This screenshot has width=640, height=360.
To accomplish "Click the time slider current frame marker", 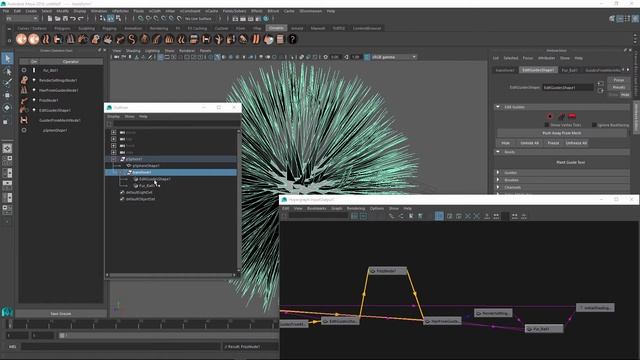I will coord(10,324).
